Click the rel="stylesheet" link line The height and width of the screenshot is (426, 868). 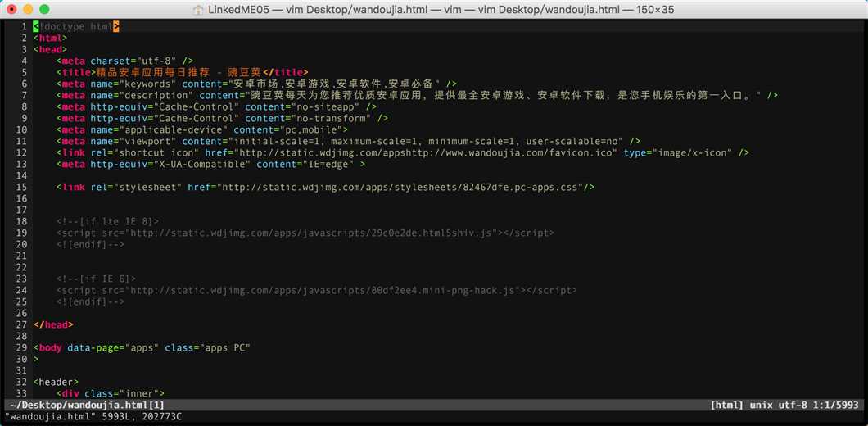(326, 188)
